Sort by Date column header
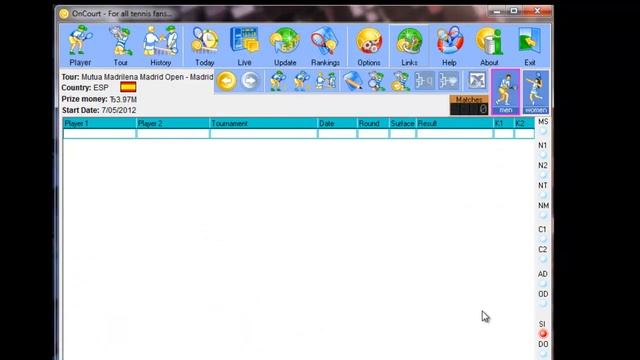The height and width of the screenshot is (360, 640). 338,123
